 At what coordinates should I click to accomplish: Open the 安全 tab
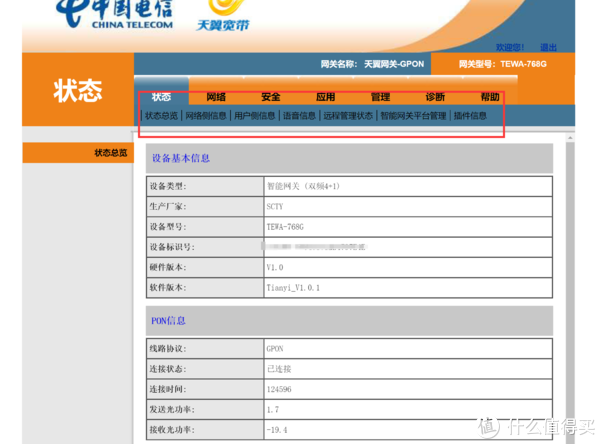(270, 97)
